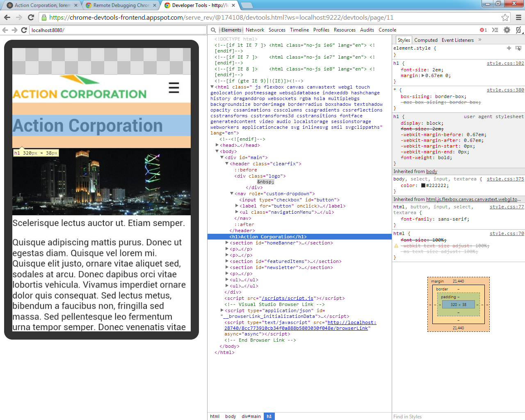Expand the label for="button" node

click(x=237, y=206)
